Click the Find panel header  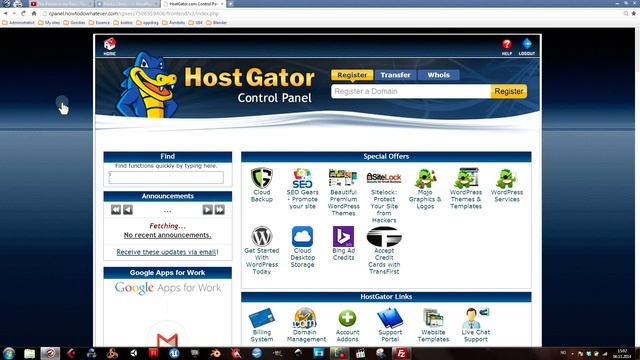click(x=168, y=157)
